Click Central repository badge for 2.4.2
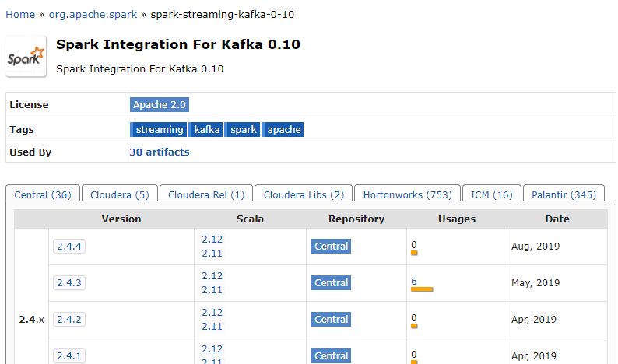Viewport: 618px width, 364px height. pyautogui.click(x=331, y=320)
